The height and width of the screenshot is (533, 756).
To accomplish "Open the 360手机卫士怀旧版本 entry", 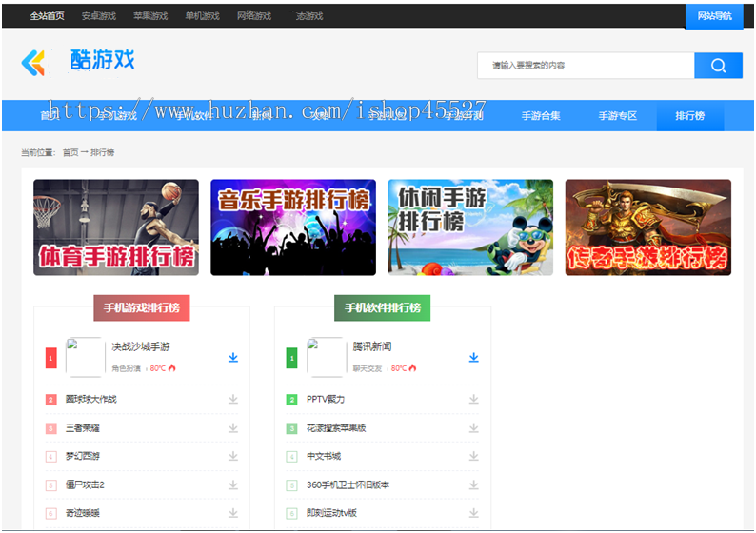I will (348, 484).
